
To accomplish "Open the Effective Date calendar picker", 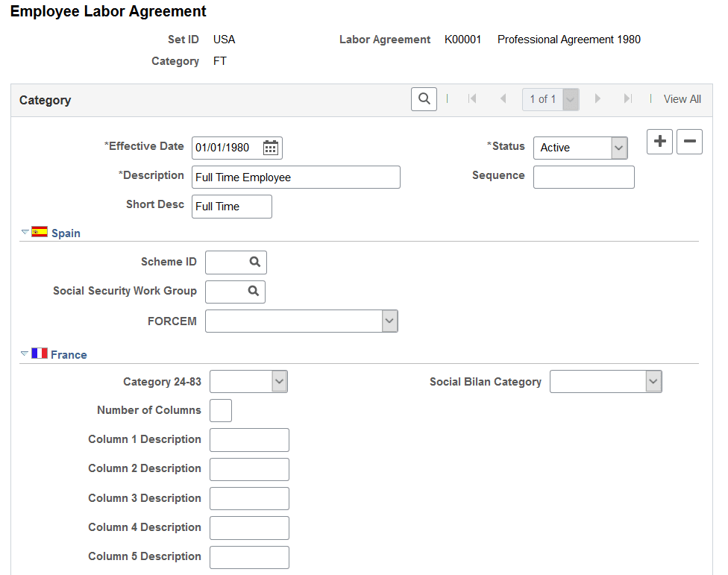I will click(x=270, y=147).
